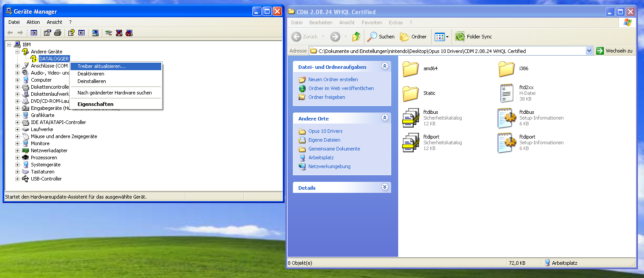The width and height of the screenshot is (644, 278).
Task: Select the ftdiport Sicherheitskatalog file
Action: click(x=432, y=143)
